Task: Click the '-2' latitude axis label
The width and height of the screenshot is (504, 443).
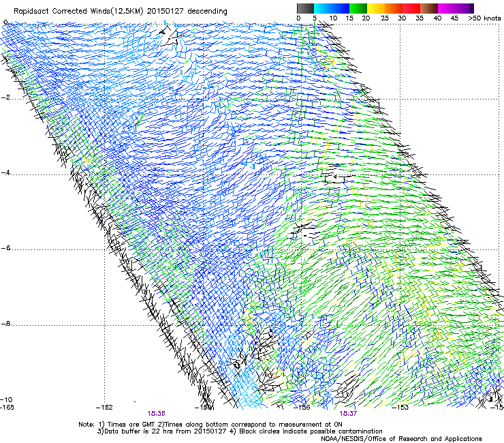Action: pyautogui.click(x=5, y=97)
